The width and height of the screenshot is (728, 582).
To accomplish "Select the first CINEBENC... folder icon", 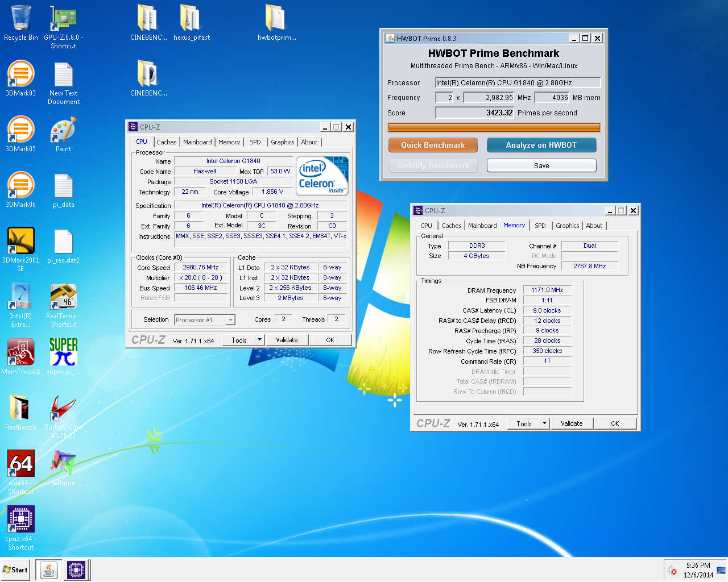I will (x=148, y=23).
